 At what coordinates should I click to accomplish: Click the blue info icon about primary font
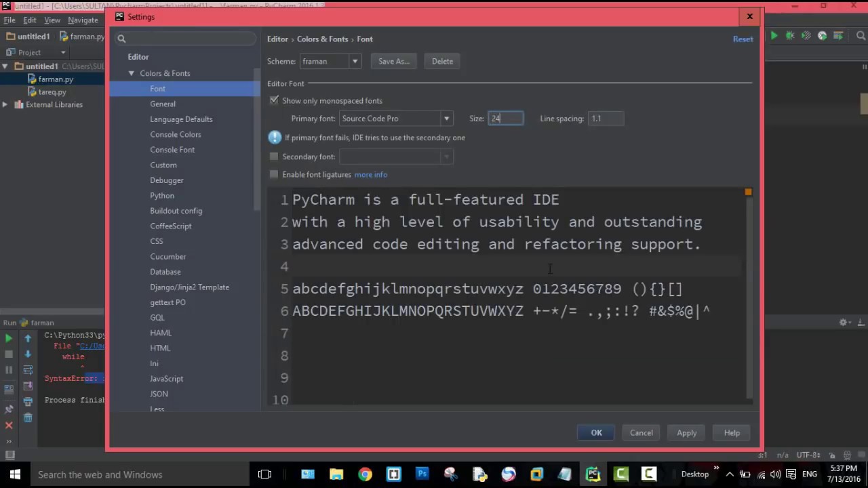tap(275, 138)
